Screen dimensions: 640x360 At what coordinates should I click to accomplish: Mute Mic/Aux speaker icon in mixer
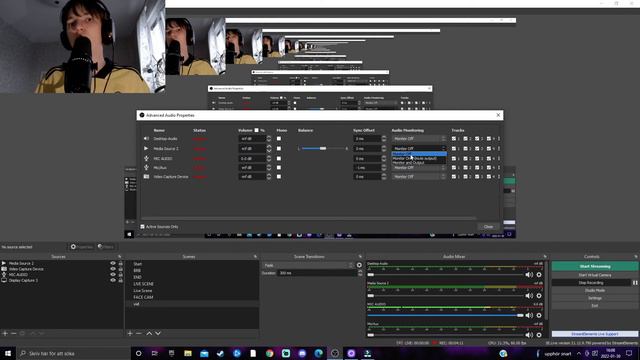pyautogui.click(x=529, y=335)
